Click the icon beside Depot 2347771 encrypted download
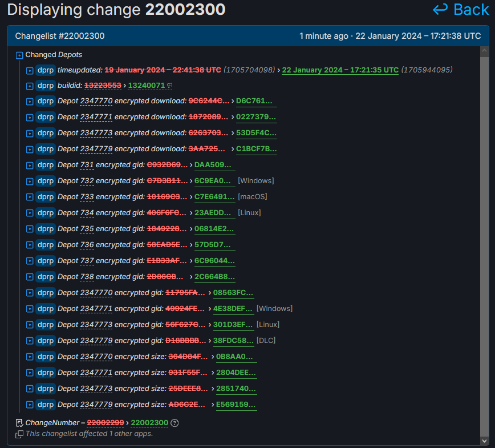495x448 pixels. pos(30,118)
